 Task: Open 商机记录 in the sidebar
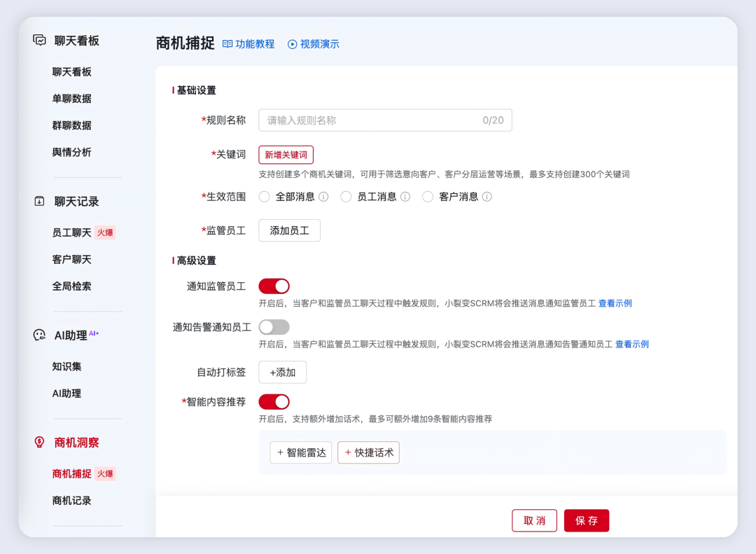pyautogui.click(x=71, y=500)
